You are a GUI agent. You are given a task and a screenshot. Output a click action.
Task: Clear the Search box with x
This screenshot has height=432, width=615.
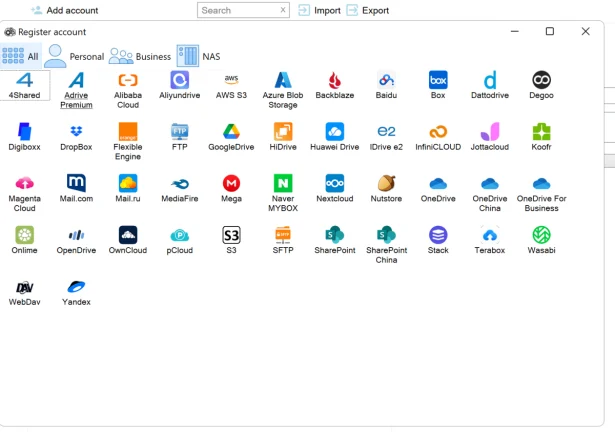pos(283,10)
